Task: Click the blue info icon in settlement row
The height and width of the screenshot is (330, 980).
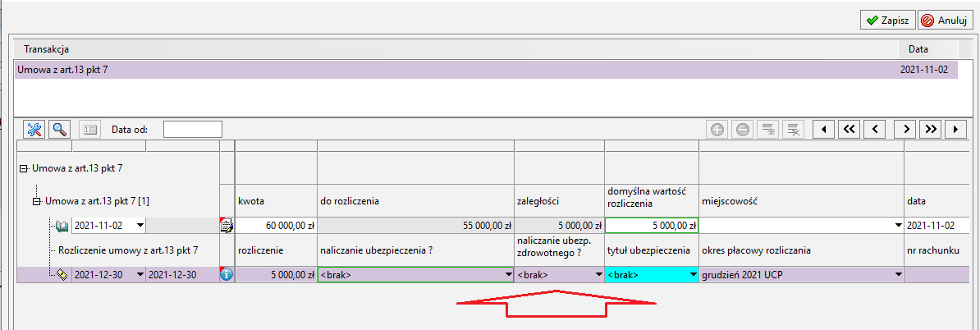Action: pyautogui.click(x=227, y=273)
